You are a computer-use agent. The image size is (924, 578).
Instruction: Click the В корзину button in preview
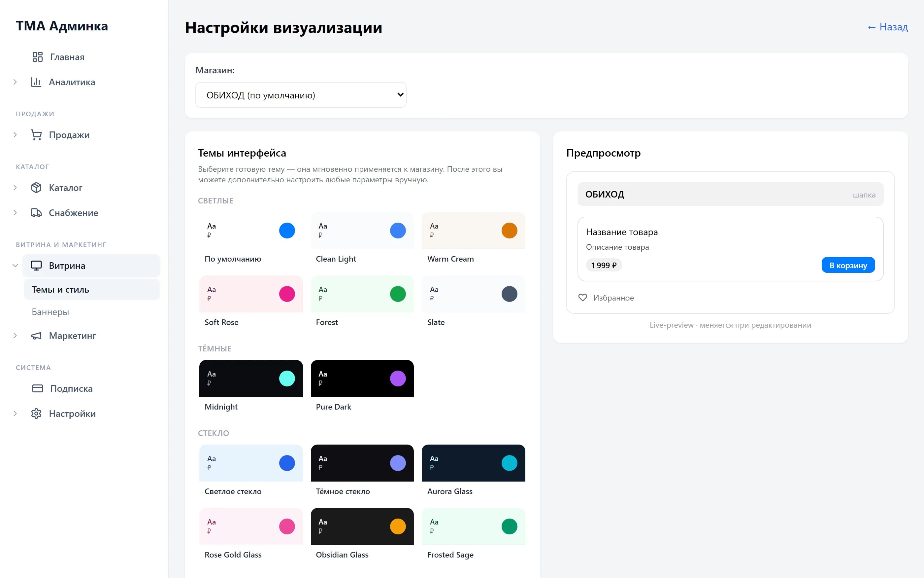tap(848, 265)
